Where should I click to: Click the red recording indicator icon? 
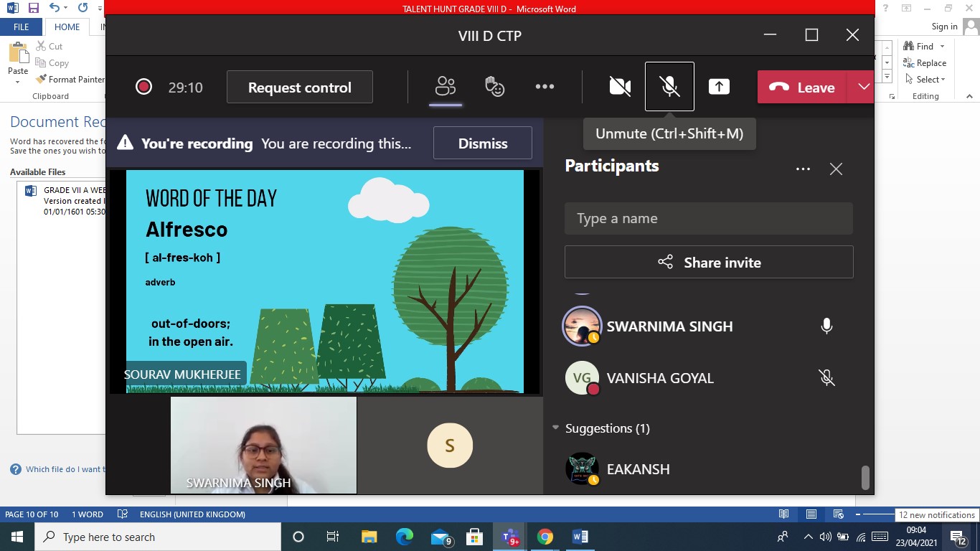point(143,87)
